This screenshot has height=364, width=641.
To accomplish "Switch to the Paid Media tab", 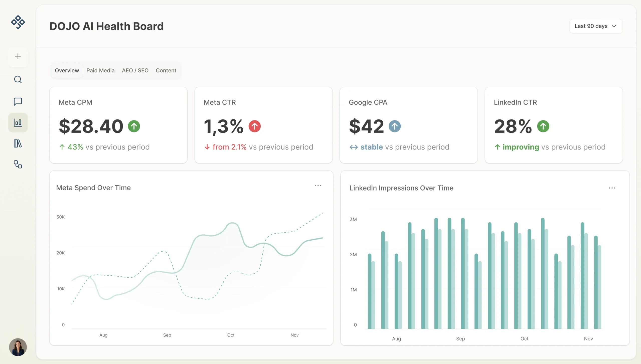I will click(100, 70).
